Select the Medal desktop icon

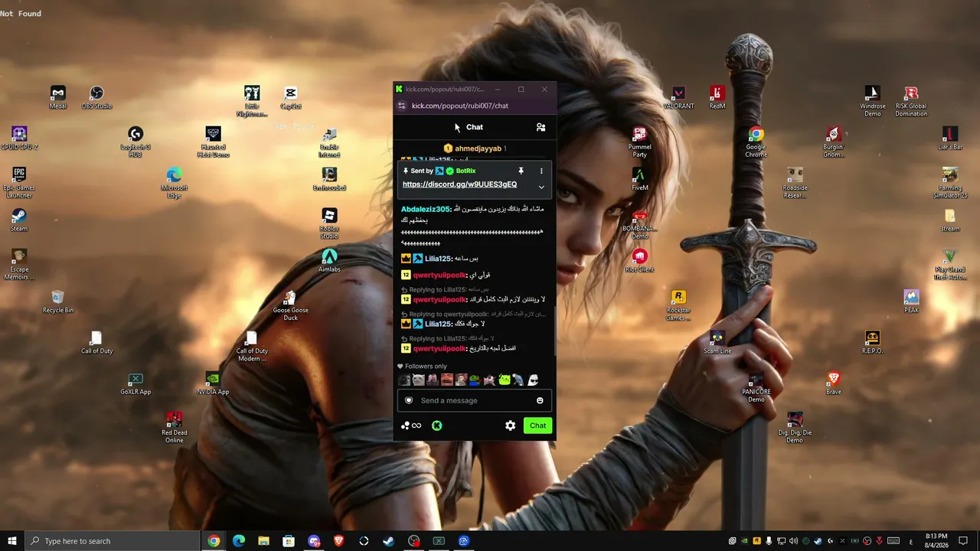tap(58, 98)
